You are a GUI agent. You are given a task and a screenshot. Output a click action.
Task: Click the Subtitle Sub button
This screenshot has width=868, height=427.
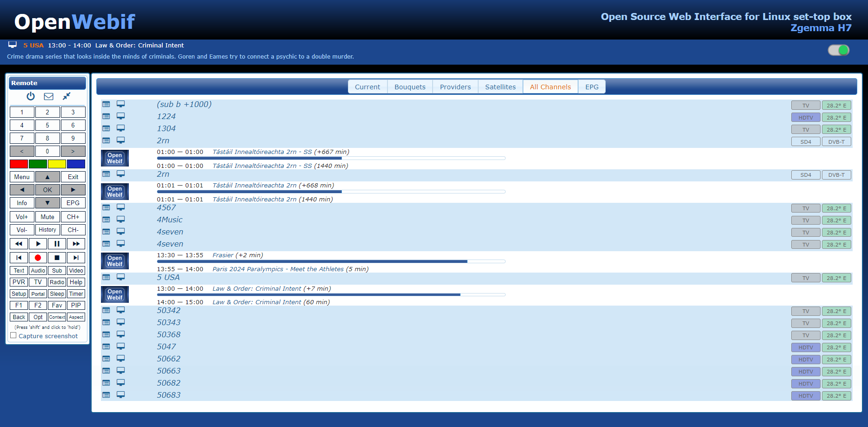point(57,270)
